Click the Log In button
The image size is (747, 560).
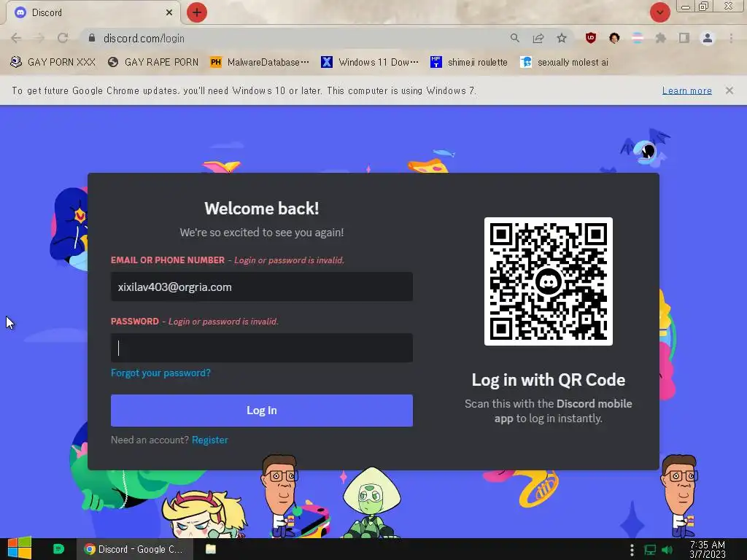(262, 411)
